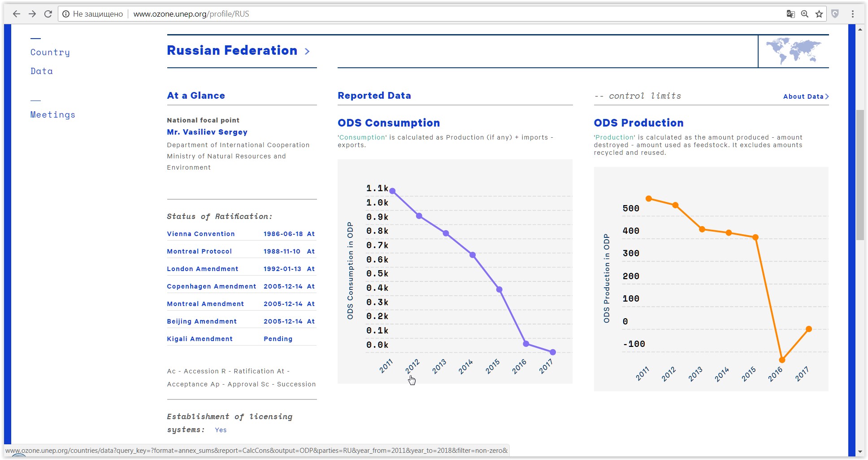Click the scrollbar up arrow
This screenshot has width=868, height=460.
[x=860, y=30]
